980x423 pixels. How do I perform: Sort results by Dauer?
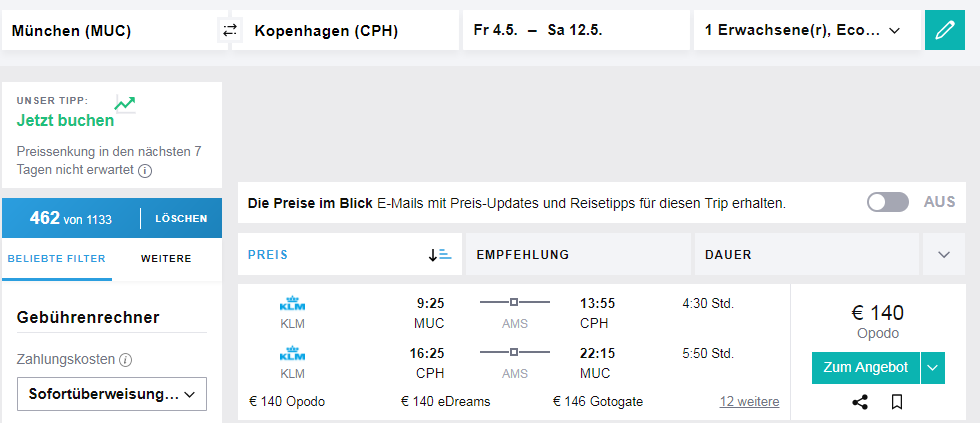805,255
